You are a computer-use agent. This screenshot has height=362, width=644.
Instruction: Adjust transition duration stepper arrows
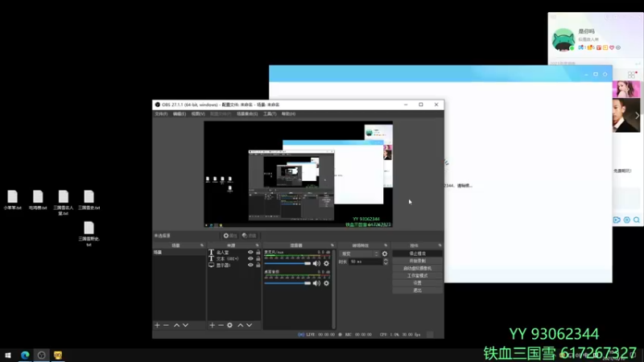386,261
